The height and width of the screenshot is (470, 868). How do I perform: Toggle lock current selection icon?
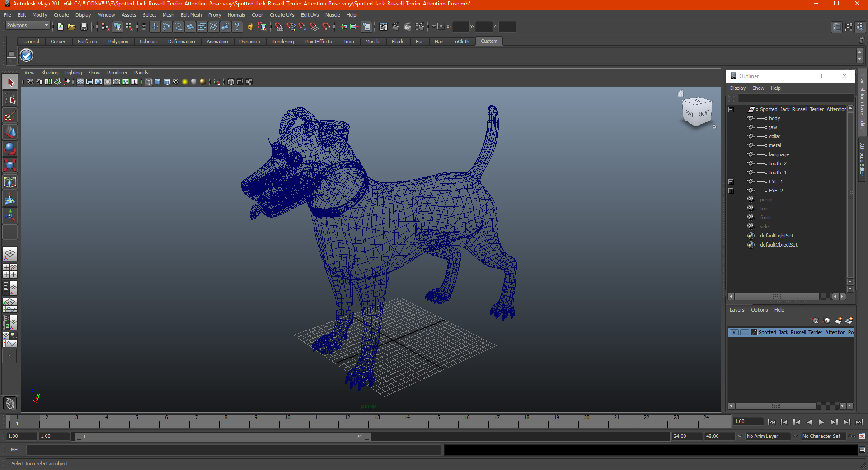point(250,27)
